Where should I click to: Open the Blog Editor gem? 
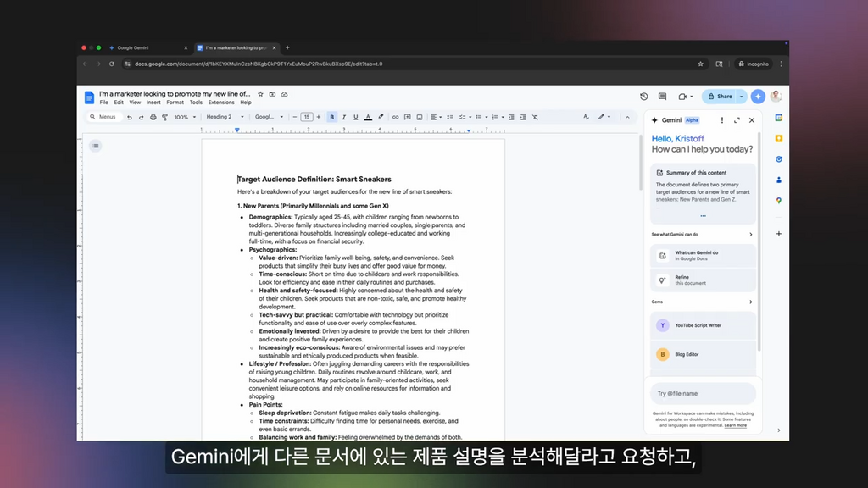point(703,354)
